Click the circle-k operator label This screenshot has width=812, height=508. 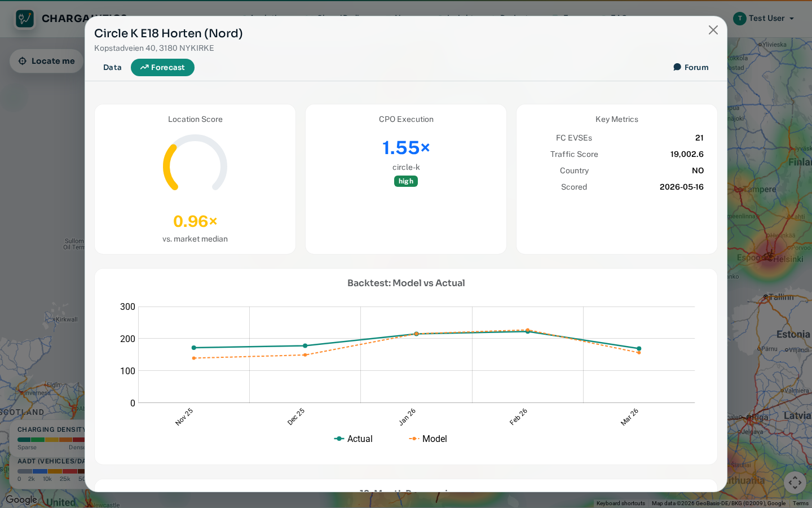tap(406, 167)
